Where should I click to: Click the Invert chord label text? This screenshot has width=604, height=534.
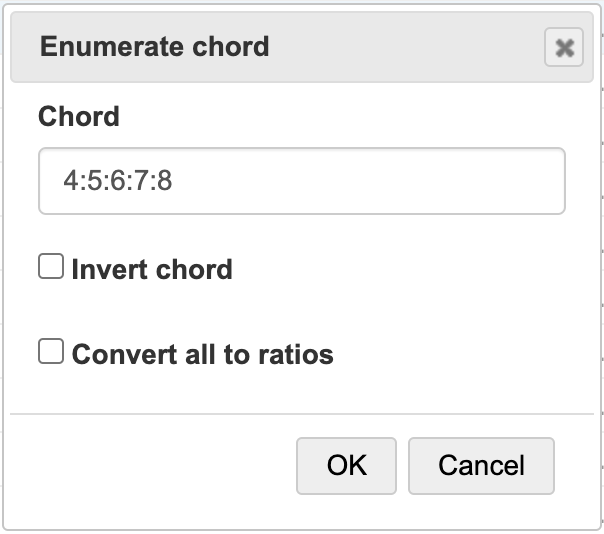coord(151,269)
